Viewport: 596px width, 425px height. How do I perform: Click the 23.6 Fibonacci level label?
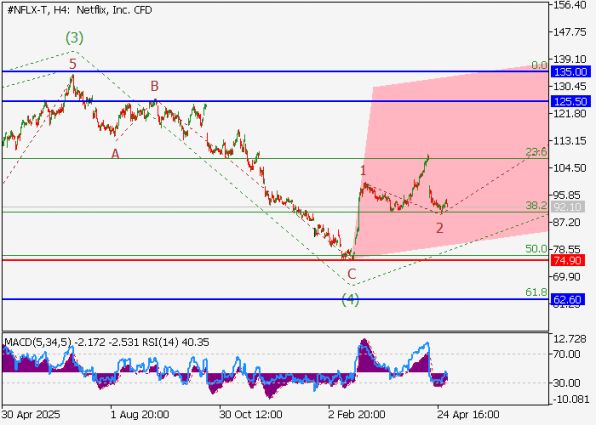536,152
